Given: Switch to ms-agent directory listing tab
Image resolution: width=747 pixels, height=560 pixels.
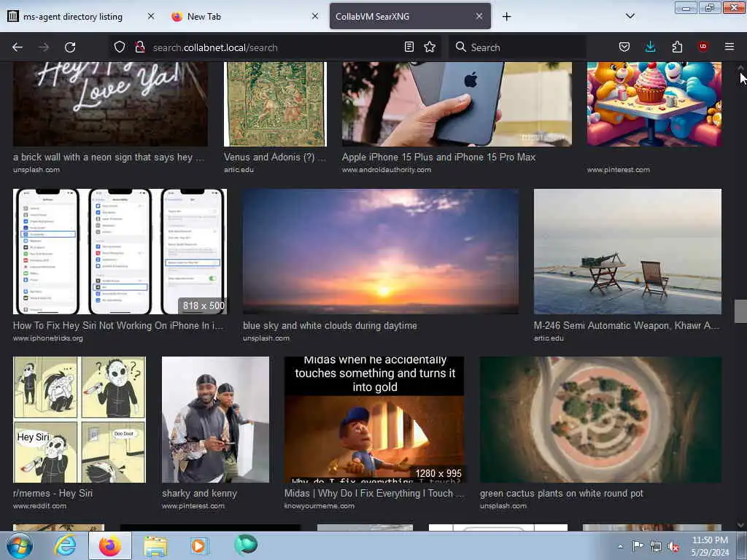Looking at the screenshot, I should pyautogui.click(x=73, y=17).
